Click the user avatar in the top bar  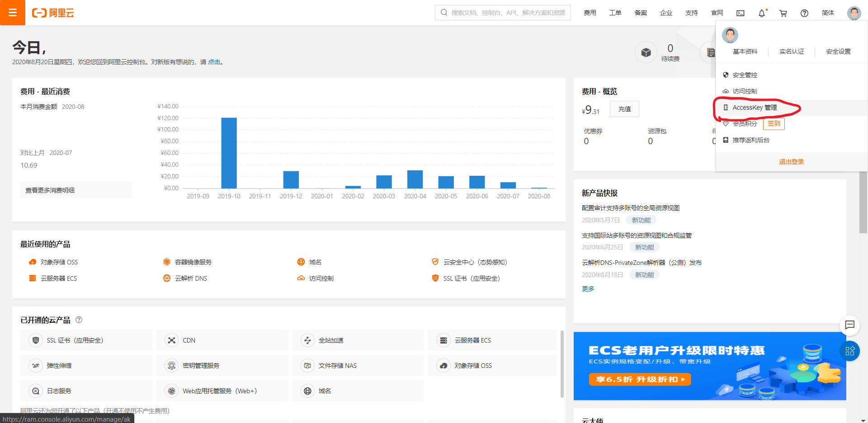pyautogui.click(x=854, y=13)
